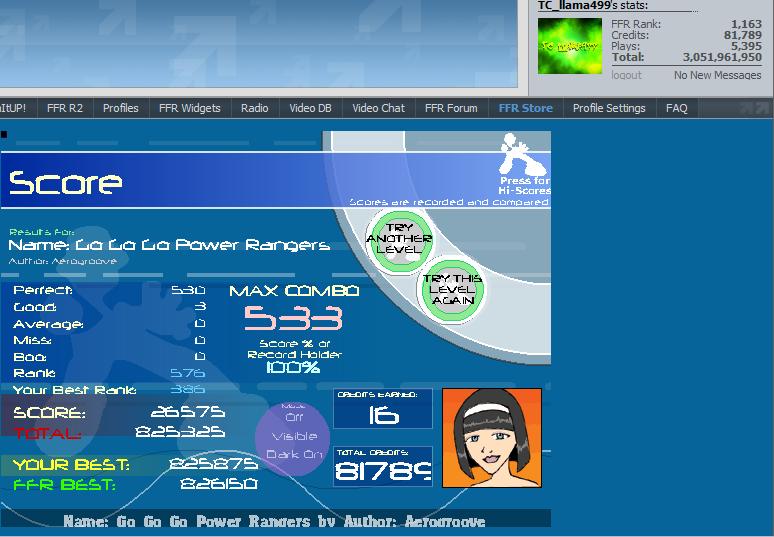Toggle the Off option in purple circle

point(294,417)
